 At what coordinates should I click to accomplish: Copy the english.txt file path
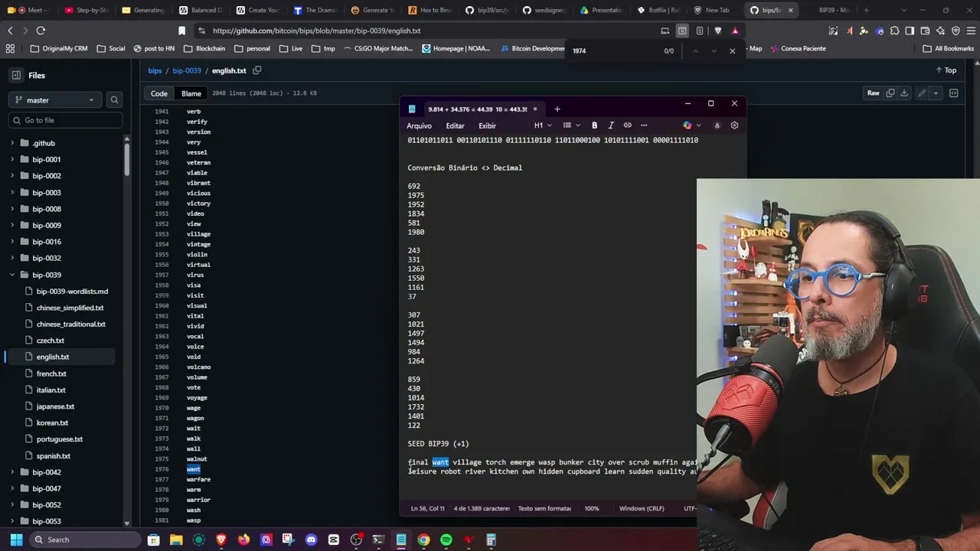point(257,70)
